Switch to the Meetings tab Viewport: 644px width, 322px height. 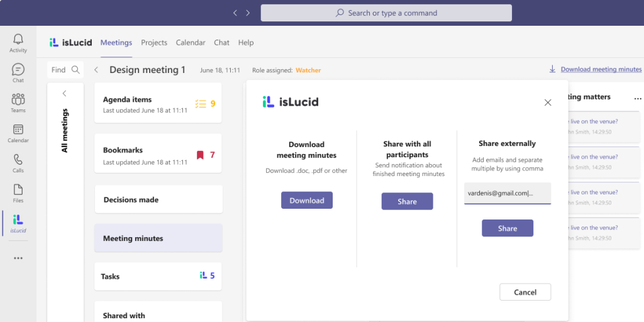click(x=116, y=42)
